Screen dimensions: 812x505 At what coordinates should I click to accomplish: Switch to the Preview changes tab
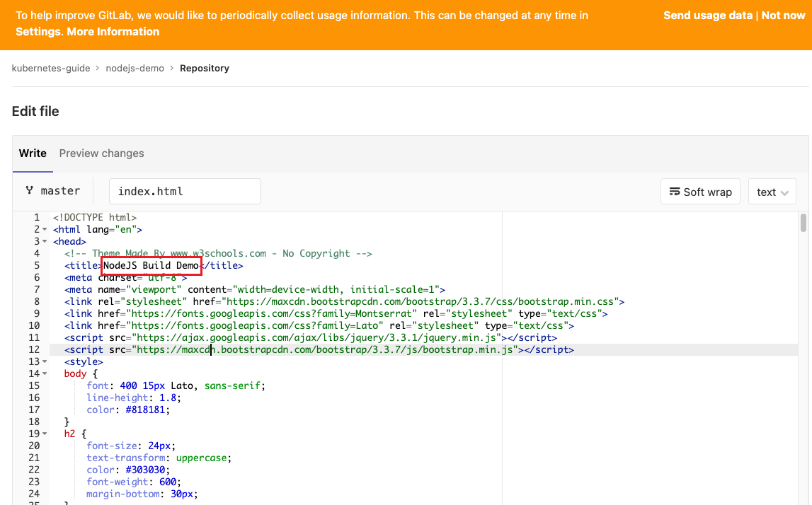pyautogui.click(x=101, y=153)
